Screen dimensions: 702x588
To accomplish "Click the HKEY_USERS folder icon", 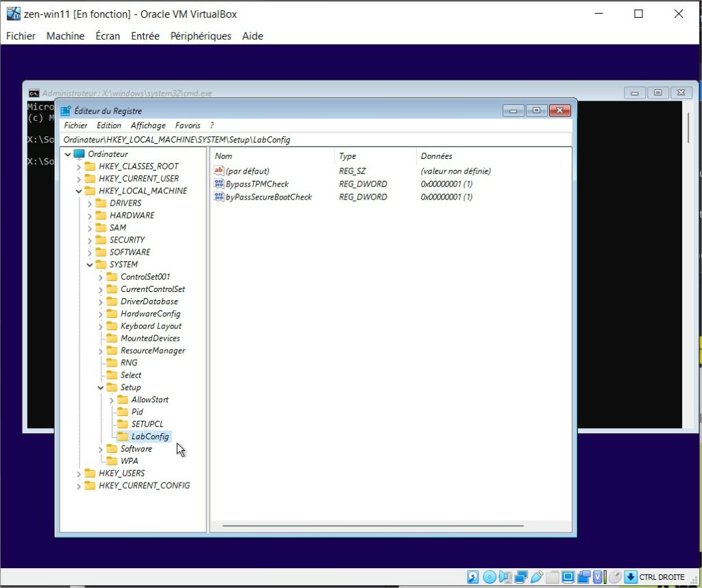I will click(x=90, y=473).
